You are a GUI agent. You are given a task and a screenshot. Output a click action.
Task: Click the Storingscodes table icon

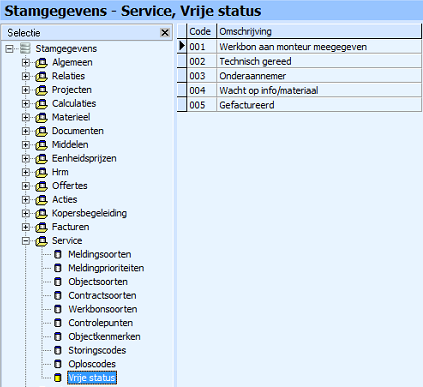click(58, 351)
